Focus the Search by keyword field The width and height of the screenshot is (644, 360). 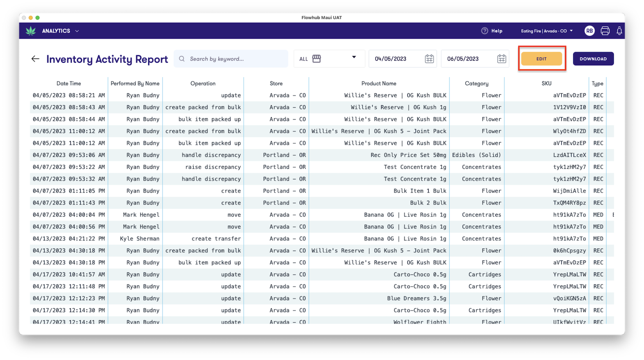tap(231, 59)
